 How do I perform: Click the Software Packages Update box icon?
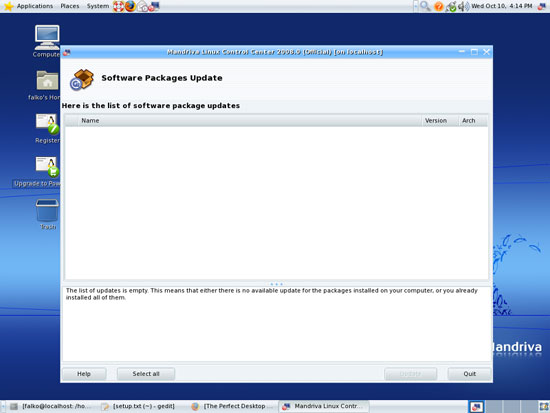pyautogui.click(x=82, y=79)
